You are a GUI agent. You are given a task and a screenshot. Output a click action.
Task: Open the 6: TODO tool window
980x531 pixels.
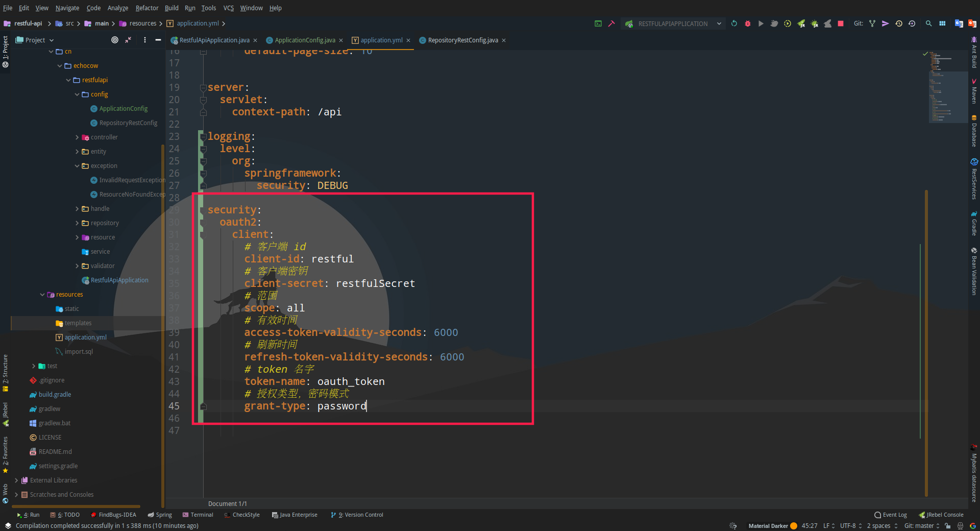65,515
